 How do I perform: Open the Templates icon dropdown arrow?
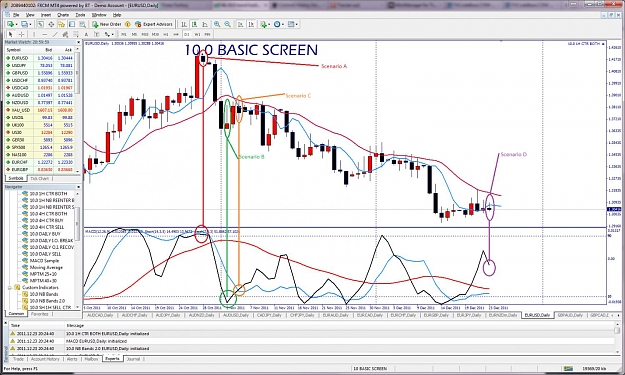coord(297,24)
